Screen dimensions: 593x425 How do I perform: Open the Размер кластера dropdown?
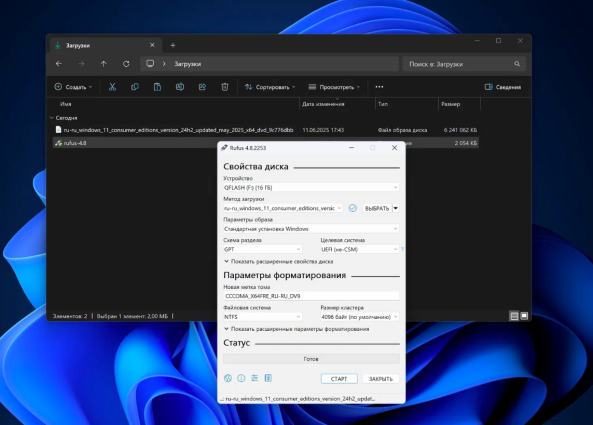pos(359,317)
